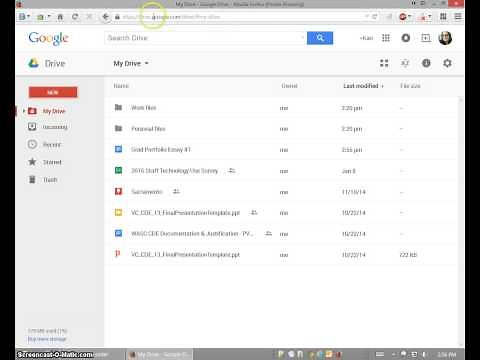Open Drive settings gear
The height and width of the screenshot is (360, 480).
(447, 63)
